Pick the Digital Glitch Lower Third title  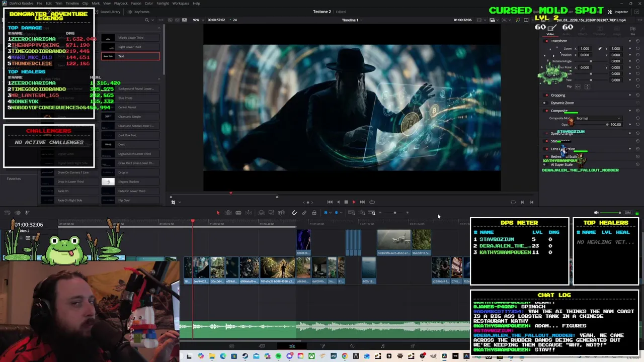tap(130, 154)
